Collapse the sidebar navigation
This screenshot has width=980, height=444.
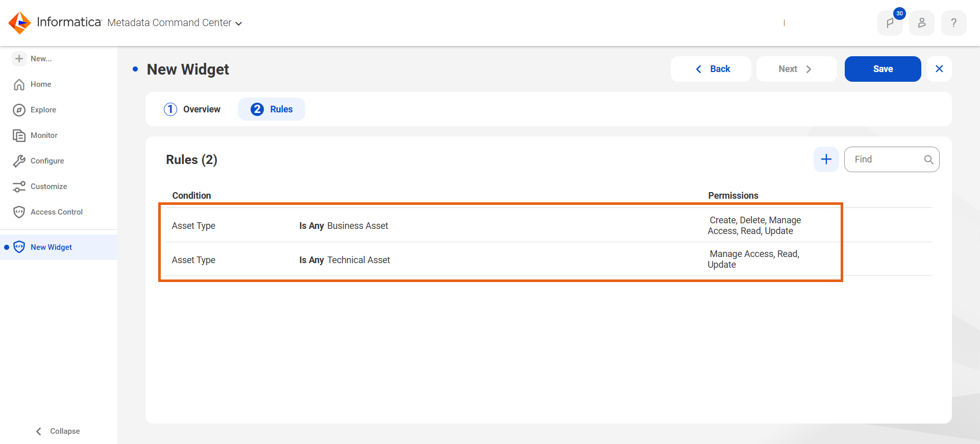tap(58, 431)
